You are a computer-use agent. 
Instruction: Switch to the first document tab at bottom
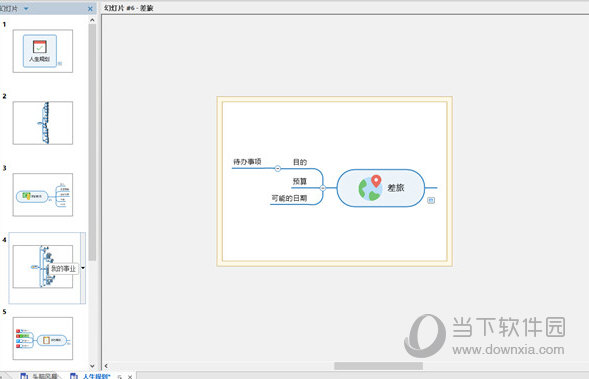coord(39,376)
